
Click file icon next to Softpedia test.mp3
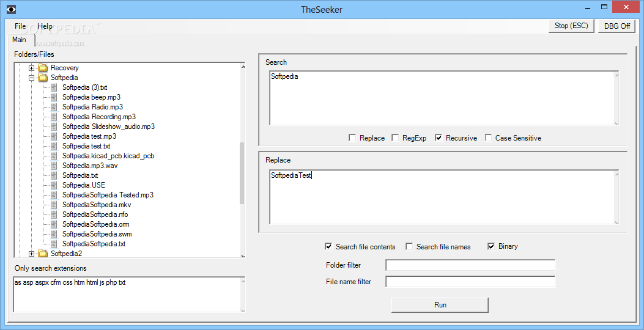coord(54,136)
